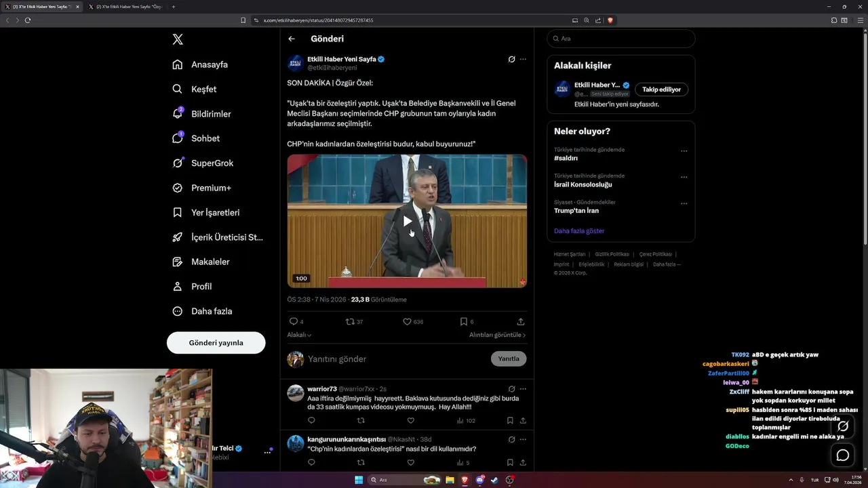
Task: Share warrior73 comment
Action: point(523,420)
